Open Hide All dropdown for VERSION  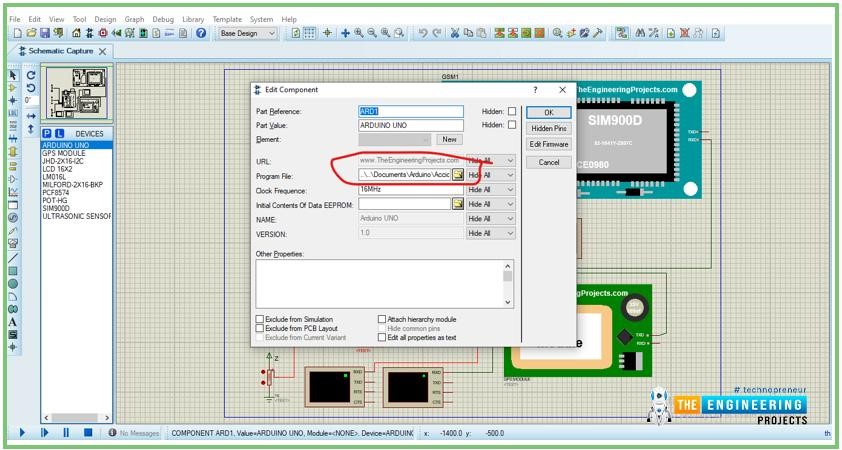[x=491, y=233]
